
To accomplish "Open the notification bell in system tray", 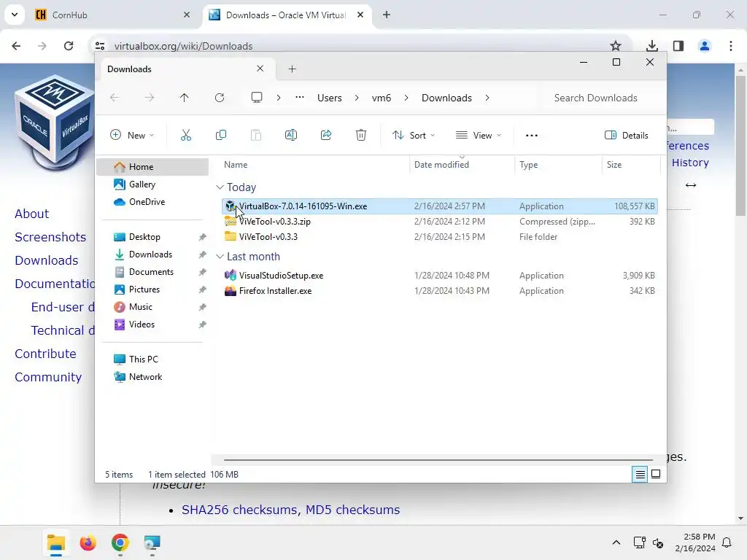I will (x=727, y=542).
